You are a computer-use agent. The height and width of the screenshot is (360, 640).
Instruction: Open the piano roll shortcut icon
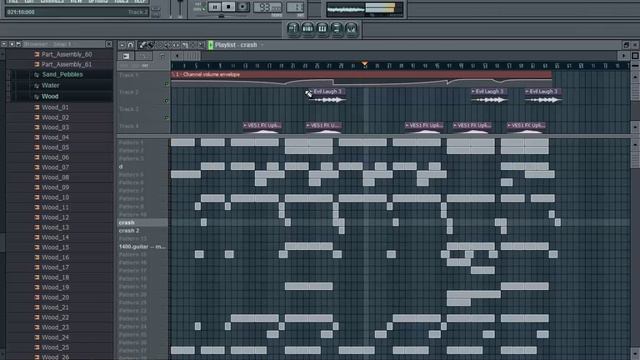click(322, 29)
